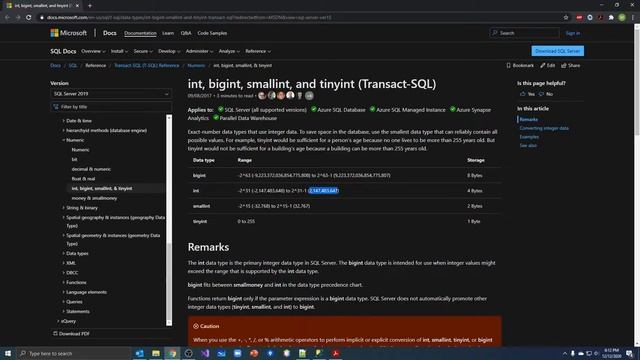Viewport: 640px width, 360px height.
Task: Show hidden system tray icons
Action: (x=565, y=353)
